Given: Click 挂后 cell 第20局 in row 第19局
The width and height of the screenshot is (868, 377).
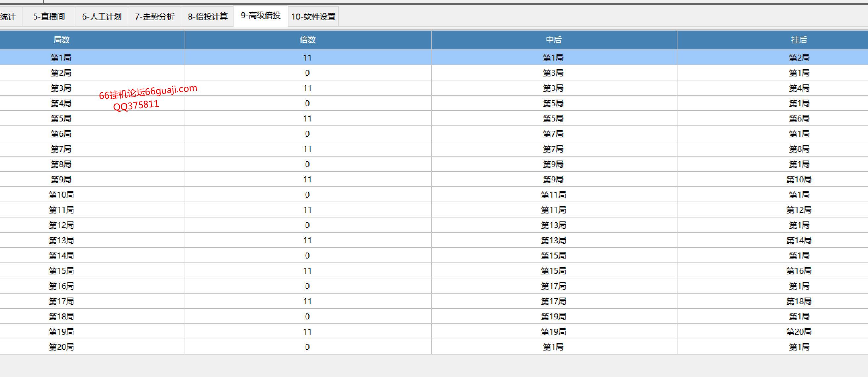Looking at the screenshot, I should point(773,331).
